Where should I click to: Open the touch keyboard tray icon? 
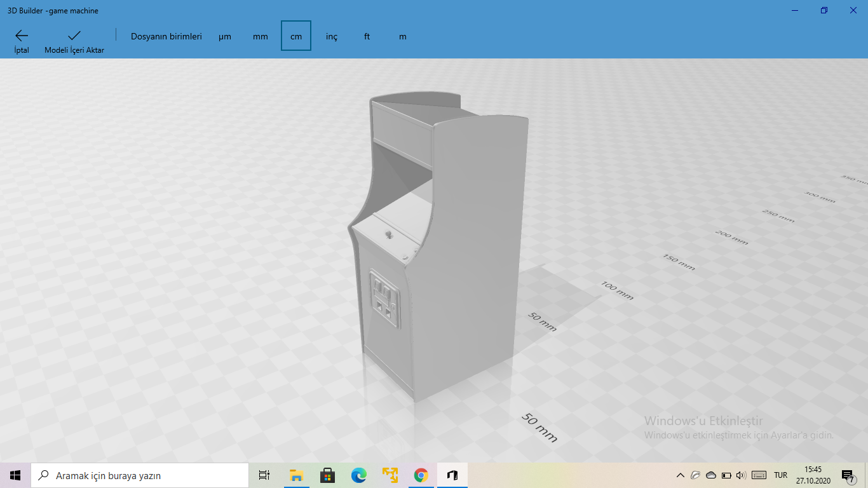pos(759,475)
